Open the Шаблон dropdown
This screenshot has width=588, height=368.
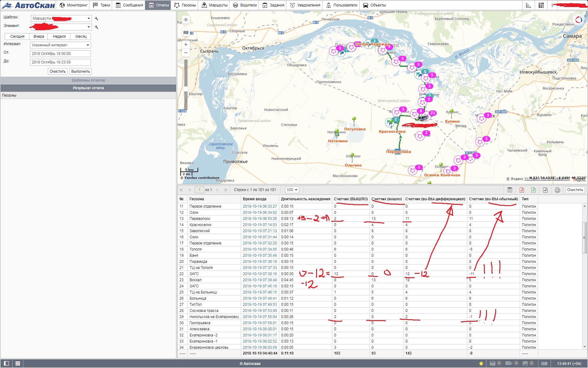61,18
